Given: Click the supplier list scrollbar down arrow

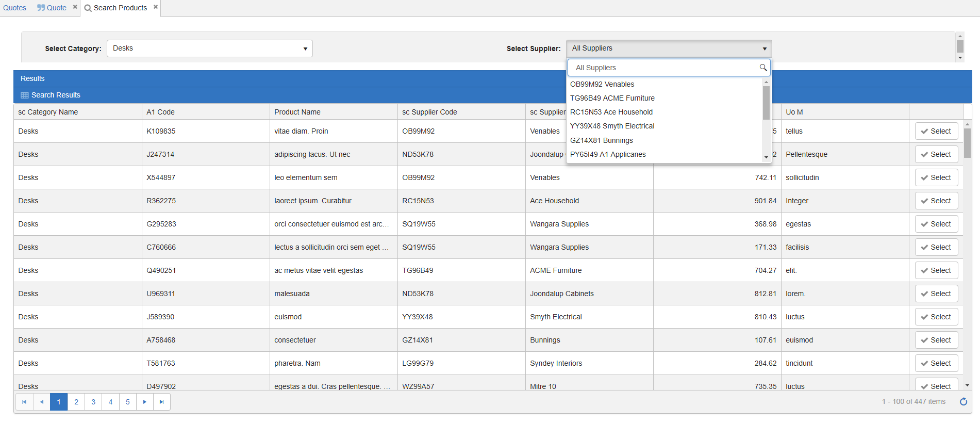Looking at the screenshot, I should pos(766,157).
